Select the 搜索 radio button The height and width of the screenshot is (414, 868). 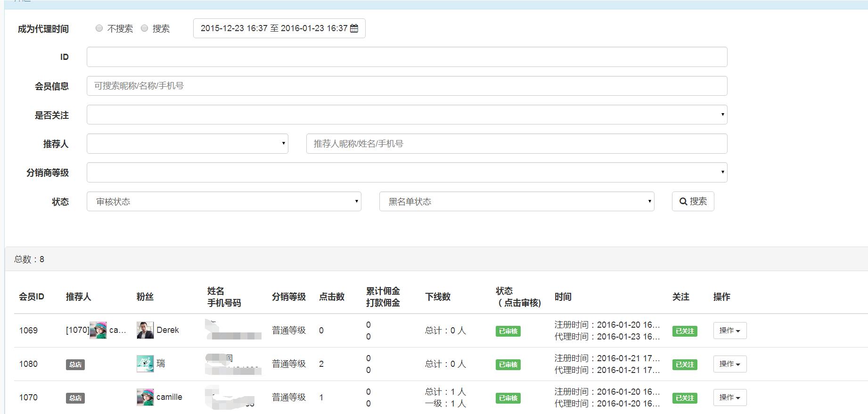click(145, 28)
